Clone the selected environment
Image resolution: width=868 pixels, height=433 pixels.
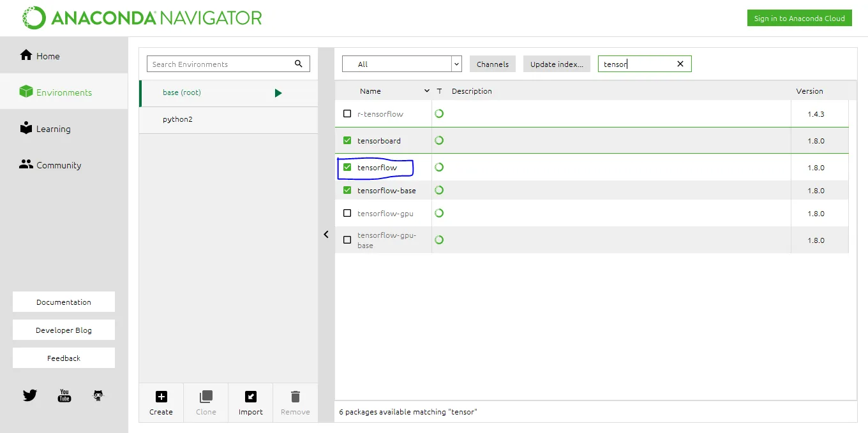click(206, 402)
